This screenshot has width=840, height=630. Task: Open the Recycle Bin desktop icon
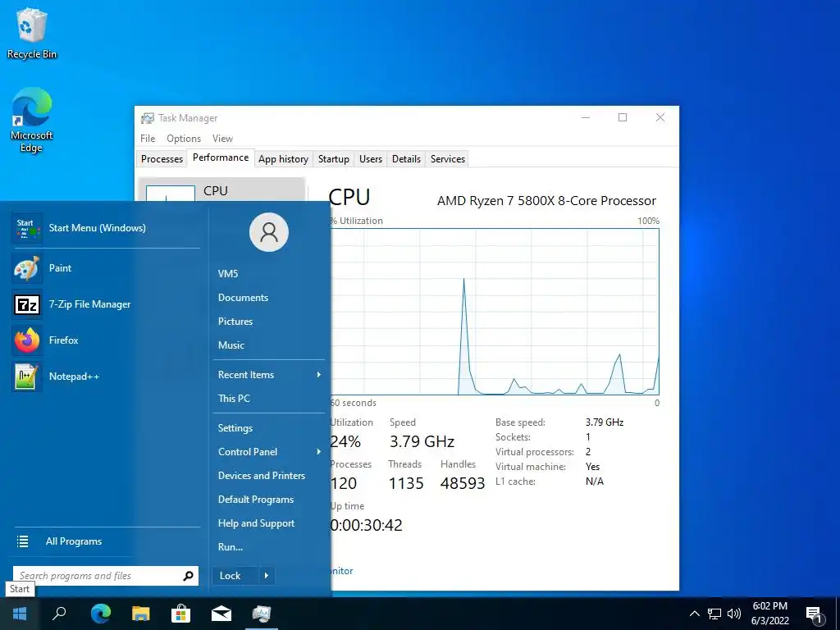click(32, 33)
